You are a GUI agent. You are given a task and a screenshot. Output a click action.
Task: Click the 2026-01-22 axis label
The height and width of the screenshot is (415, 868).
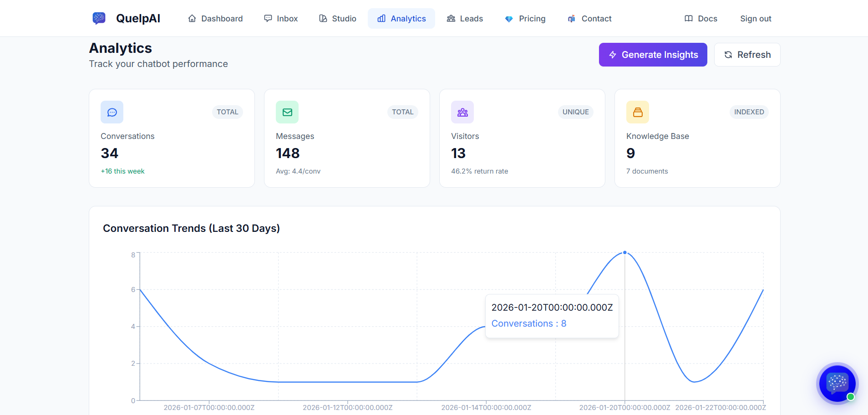[721, 408]
